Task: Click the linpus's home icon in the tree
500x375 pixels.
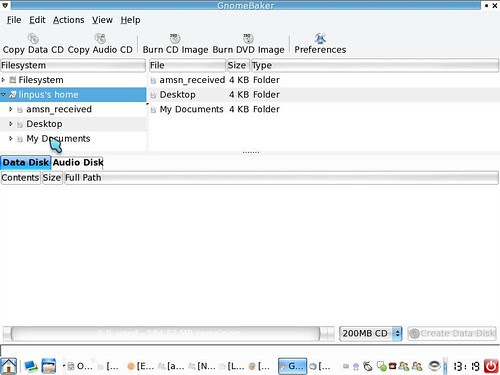Action: [x=13, y=95]
